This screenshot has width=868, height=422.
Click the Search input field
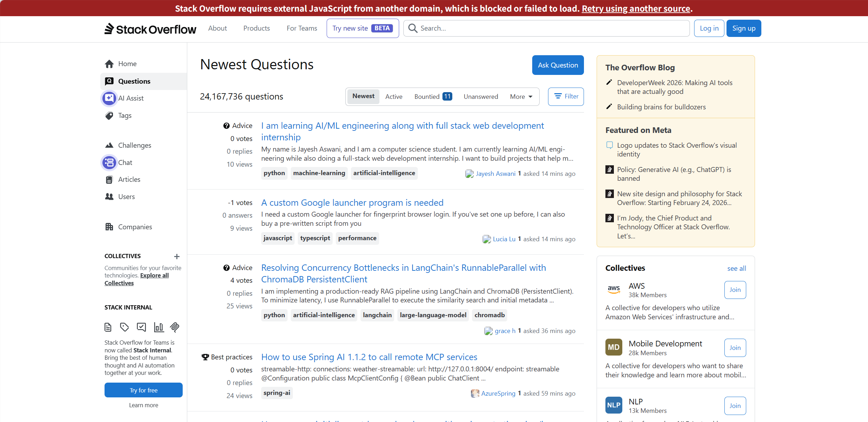point(549,28)
